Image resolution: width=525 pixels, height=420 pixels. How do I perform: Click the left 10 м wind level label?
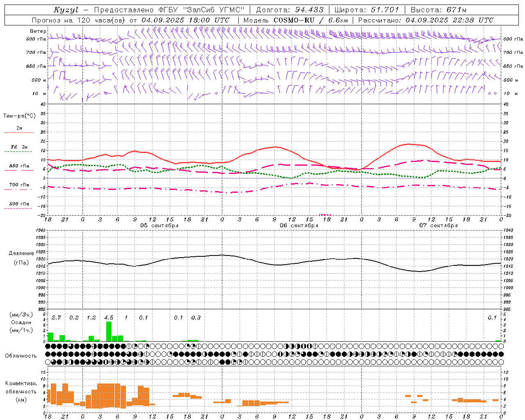(x=39, y=94)
